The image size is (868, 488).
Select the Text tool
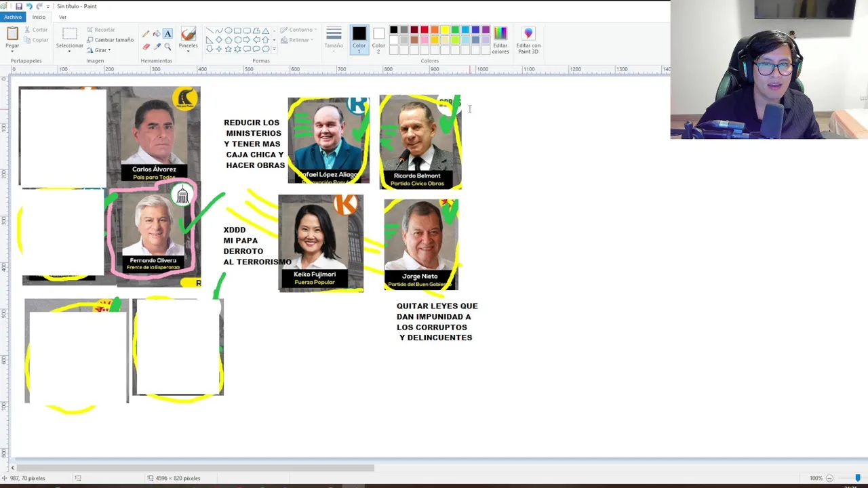[x=167, y=34]
